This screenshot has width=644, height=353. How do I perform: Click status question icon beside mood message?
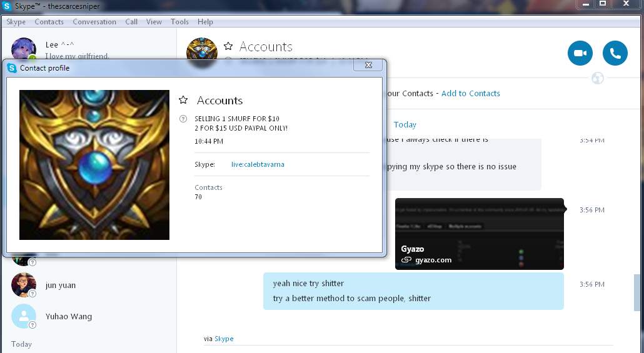[183, 119]
